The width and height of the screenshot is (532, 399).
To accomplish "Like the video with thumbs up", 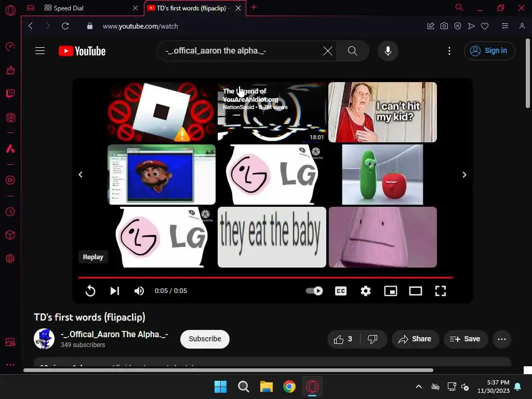I will click(x=343, y=339).
